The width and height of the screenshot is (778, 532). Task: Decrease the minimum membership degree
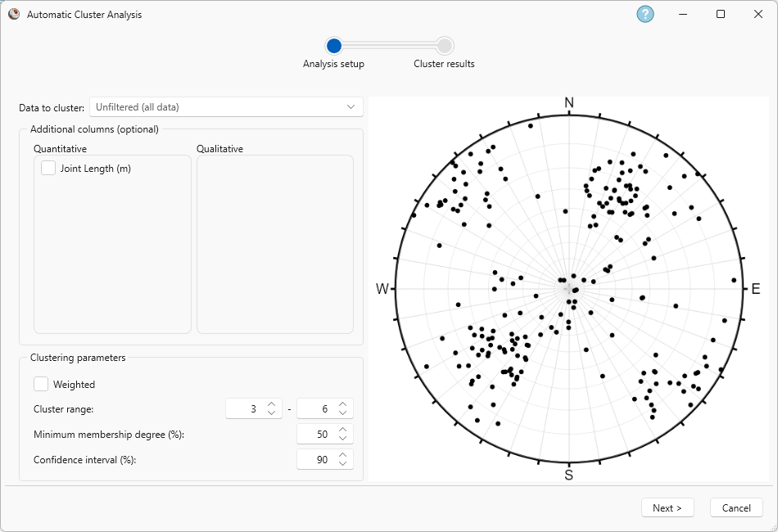(x=343, y=438)
